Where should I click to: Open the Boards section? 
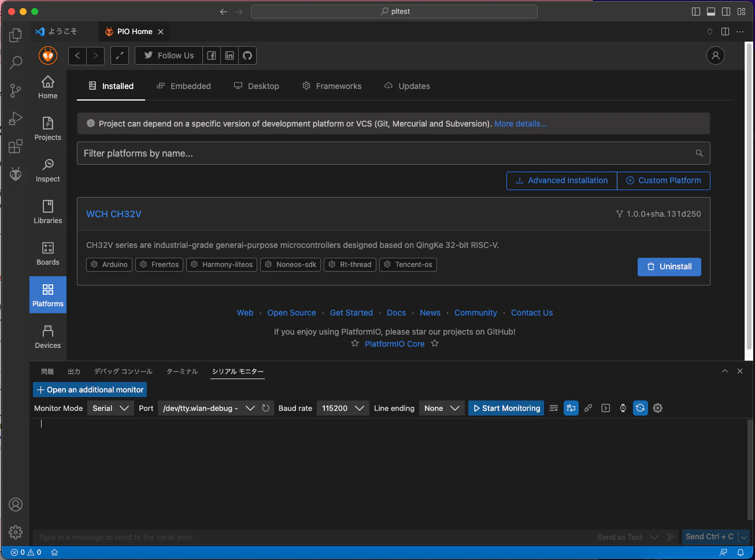tap(48, 254)
